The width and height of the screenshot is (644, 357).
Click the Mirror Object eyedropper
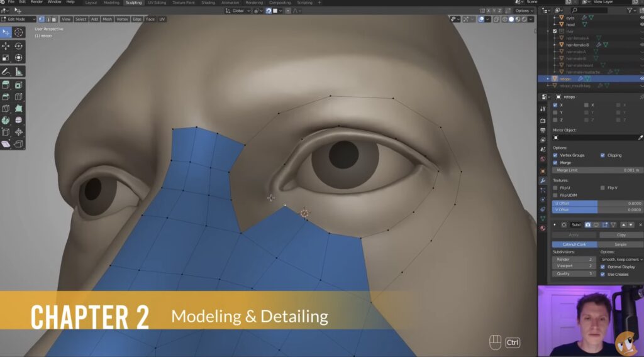tap(640, 138)
